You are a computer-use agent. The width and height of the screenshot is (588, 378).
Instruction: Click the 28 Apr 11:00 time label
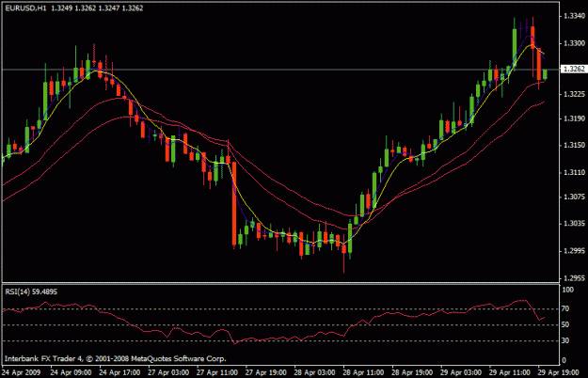(x=363, y=372)
